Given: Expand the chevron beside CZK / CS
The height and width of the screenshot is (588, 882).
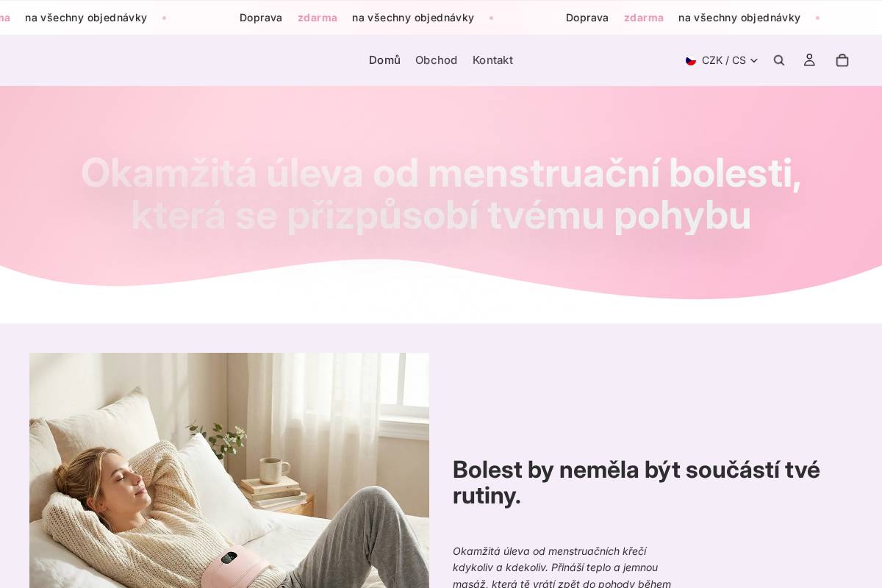Looking at the screenshot, I should coord(753,60).
